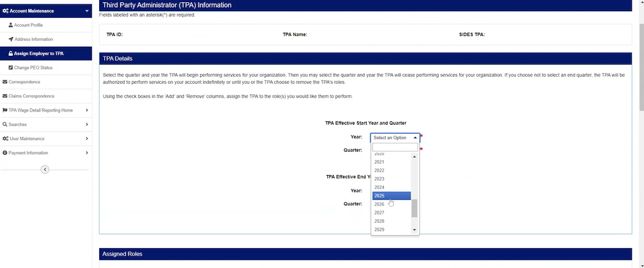Click the Account Profile person icon
Viewport: 644px width, 268px height.
tap(11, 25)
